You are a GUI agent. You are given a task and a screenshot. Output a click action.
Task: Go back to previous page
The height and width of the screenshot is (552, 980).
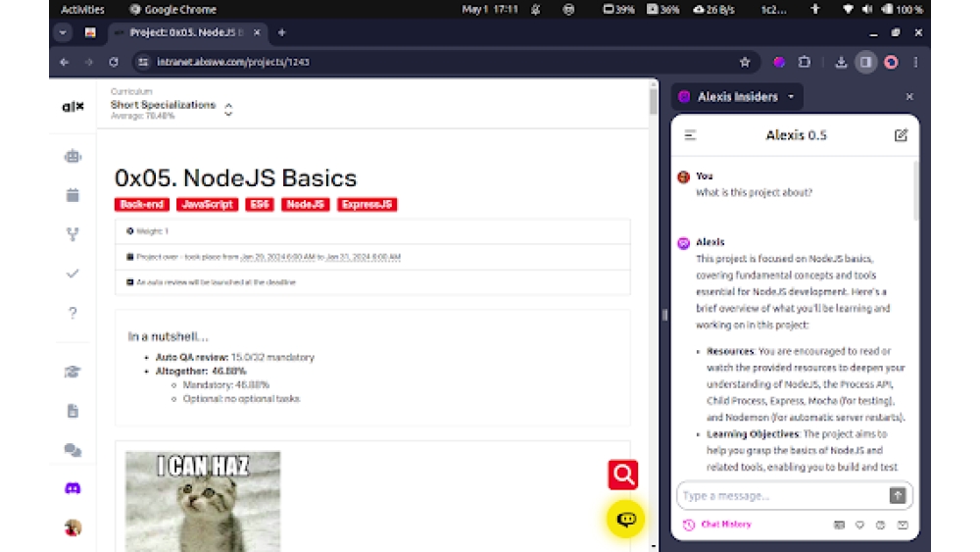64,62
